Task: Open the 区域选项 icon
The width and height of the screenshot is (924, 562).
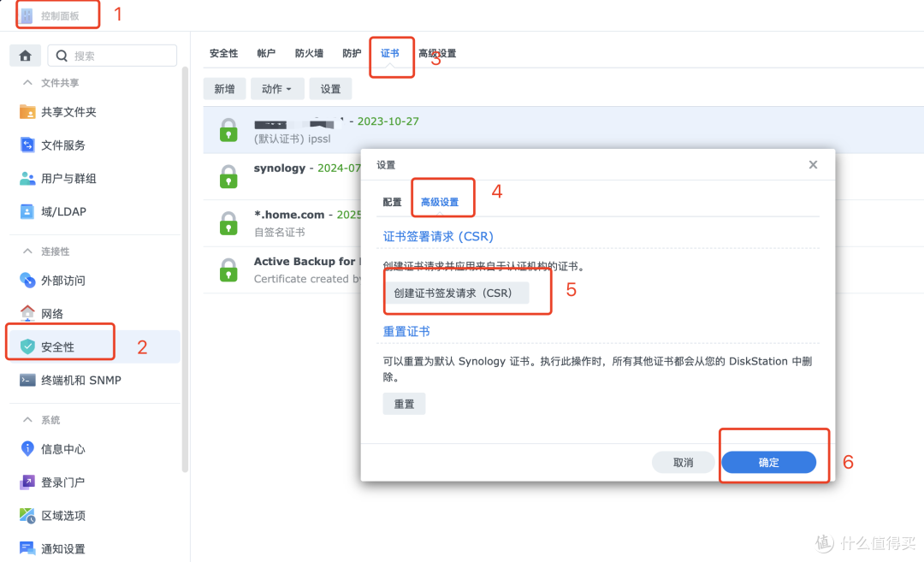Action: coord(27,516)
